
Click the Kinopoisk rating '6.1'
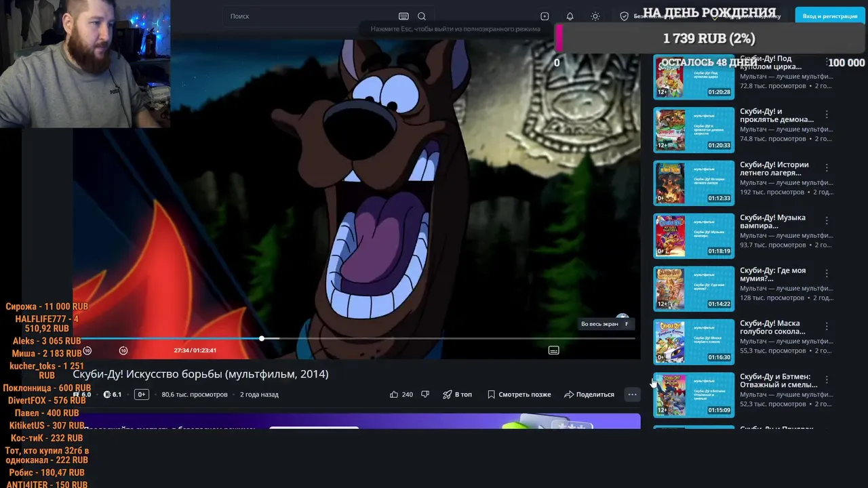click(112, 394)
